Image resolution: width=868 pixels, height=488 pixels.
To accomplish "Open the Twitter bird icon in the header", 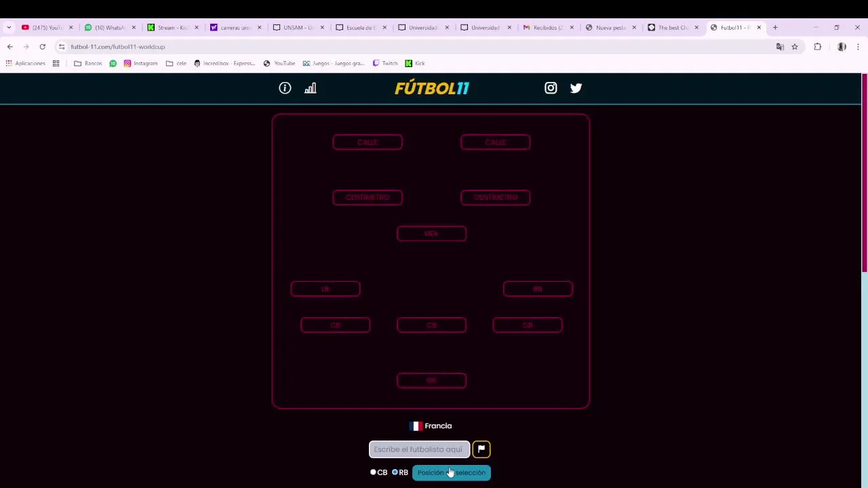I will (x=576, y=88).
